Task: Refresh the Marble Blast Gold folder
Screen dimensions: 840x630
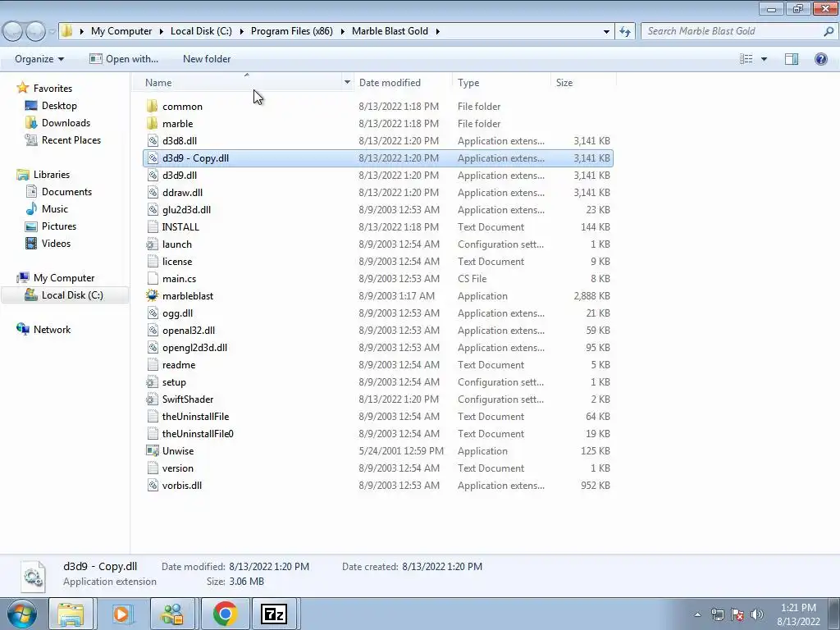Action: click(x=624, y=31)
